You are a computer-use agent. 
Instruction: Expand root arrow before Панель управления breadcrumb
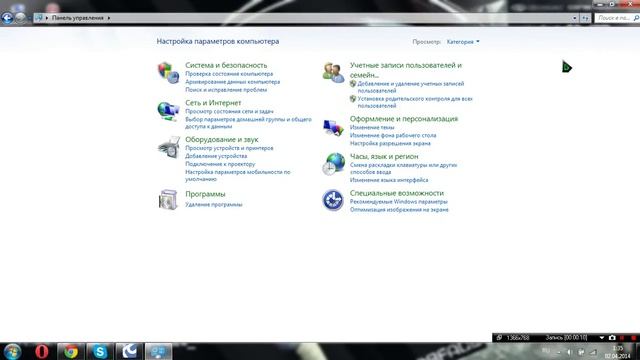[47, 18]
